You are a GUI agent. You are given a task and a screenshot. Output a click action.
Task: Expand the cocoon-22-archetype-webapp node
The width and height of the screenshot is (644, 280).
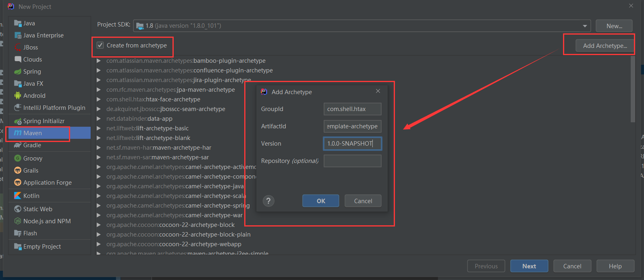99,244
